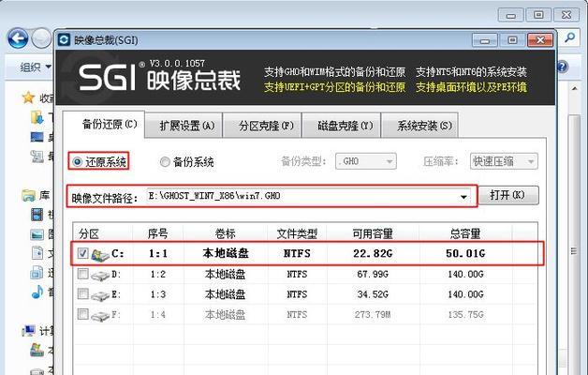The width and height of the screenshot is (588, 375).
Task: Click the 序号 column header
Action: tap(158, 233)
